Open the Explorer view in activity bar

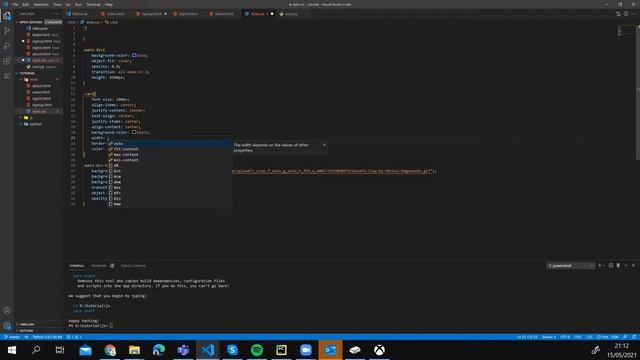pyautogui.click(x=7, y=16)
